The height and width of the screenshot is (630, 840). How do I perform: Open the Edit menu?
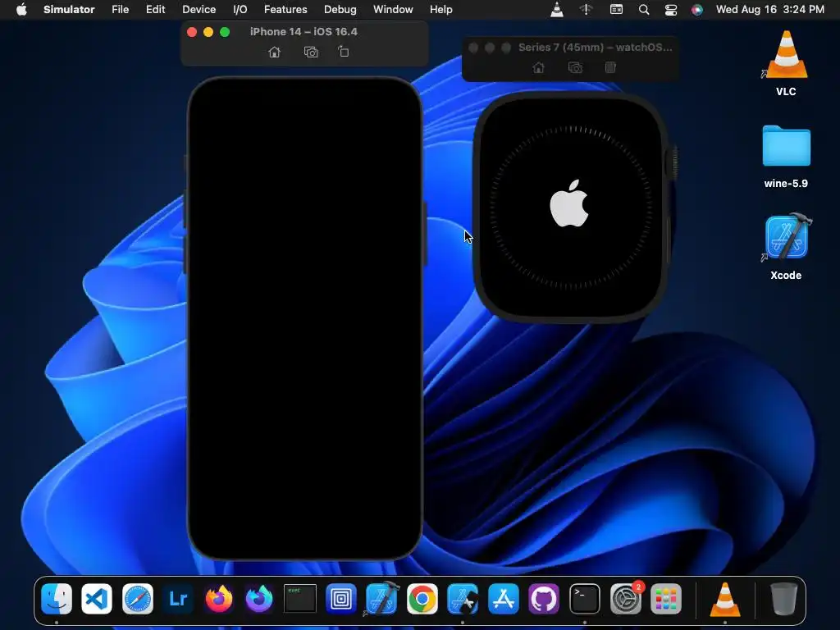(155, 9)
